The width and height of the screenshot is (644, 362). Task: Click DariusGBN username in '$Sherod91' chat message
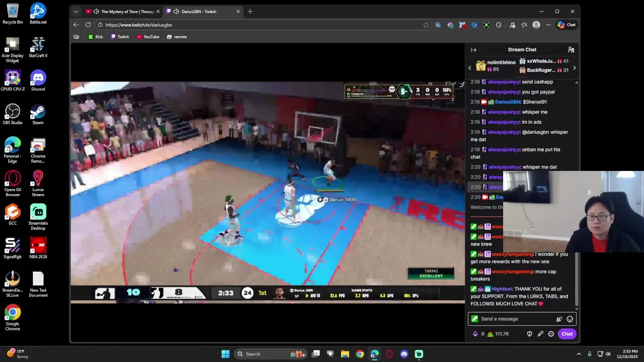point(507,102)
